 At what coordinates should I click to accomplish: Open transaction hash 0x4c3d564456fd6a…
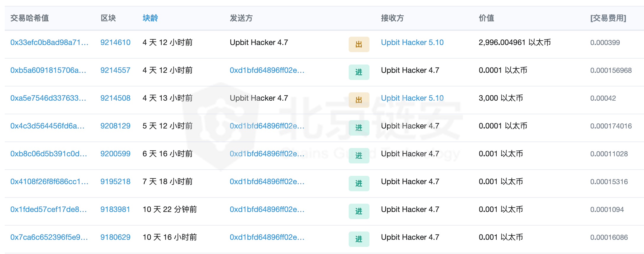(47, 126)
